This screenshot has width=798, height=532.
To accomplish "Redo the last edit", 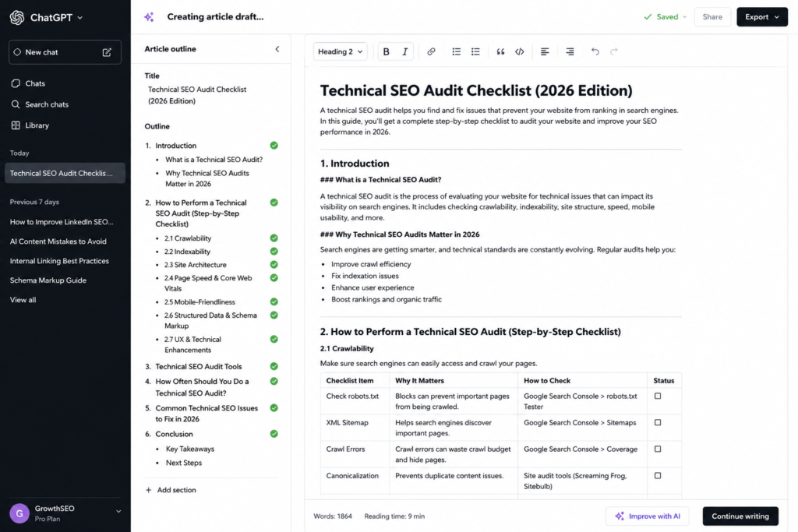I will click(614, 51).
